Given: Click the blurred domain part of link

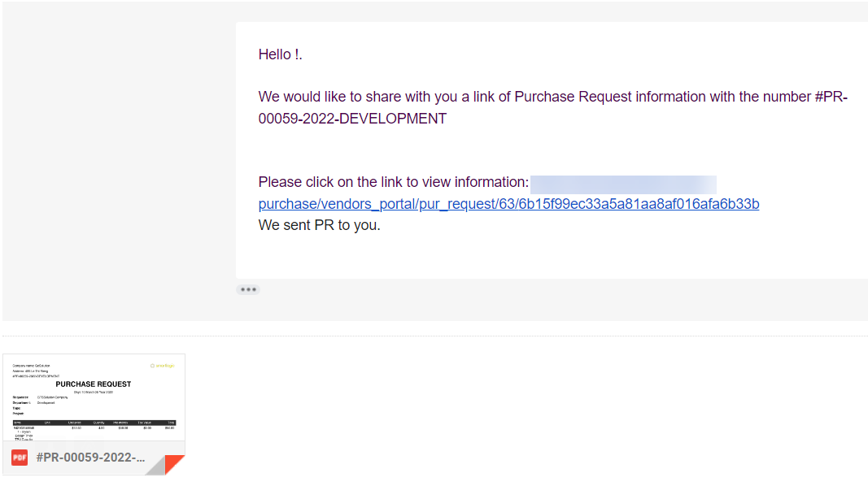Looking at the screenshot, I should click(x=623, y=183).
